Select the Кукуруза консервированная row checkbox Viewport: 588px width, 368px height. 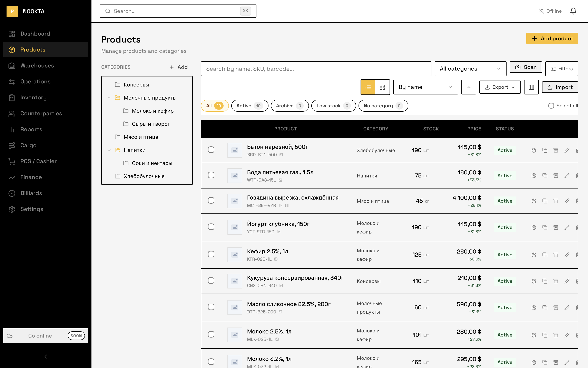coord(211,281)
